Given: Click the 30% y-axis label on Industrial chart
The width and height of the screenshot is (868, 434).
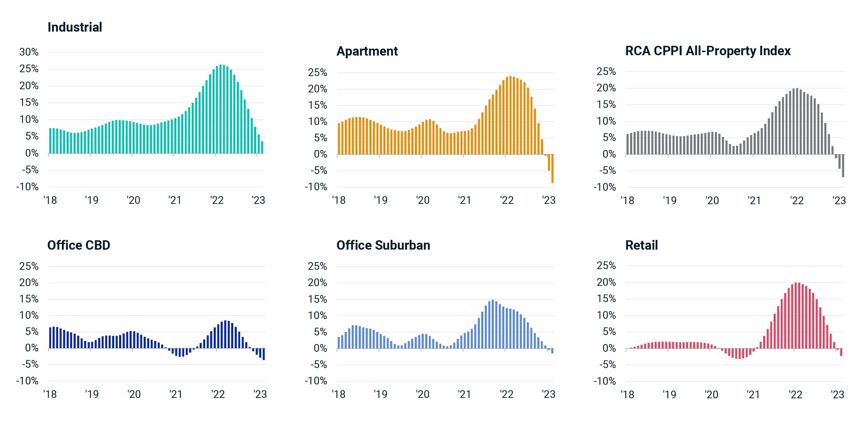Looking at the screenshot, I should (x=29, y=52).
